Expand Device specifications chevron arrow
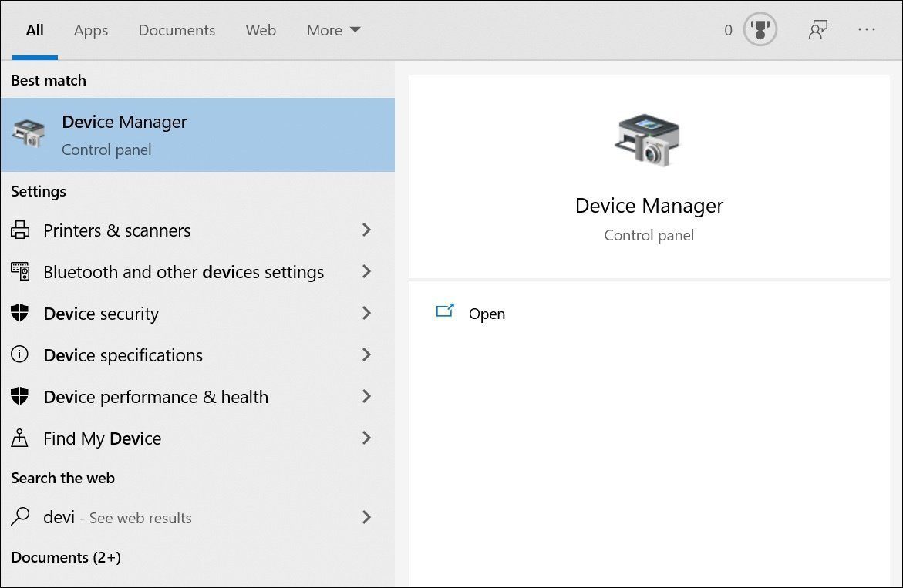This screenshot has width=903, height=588. [366, 354]
